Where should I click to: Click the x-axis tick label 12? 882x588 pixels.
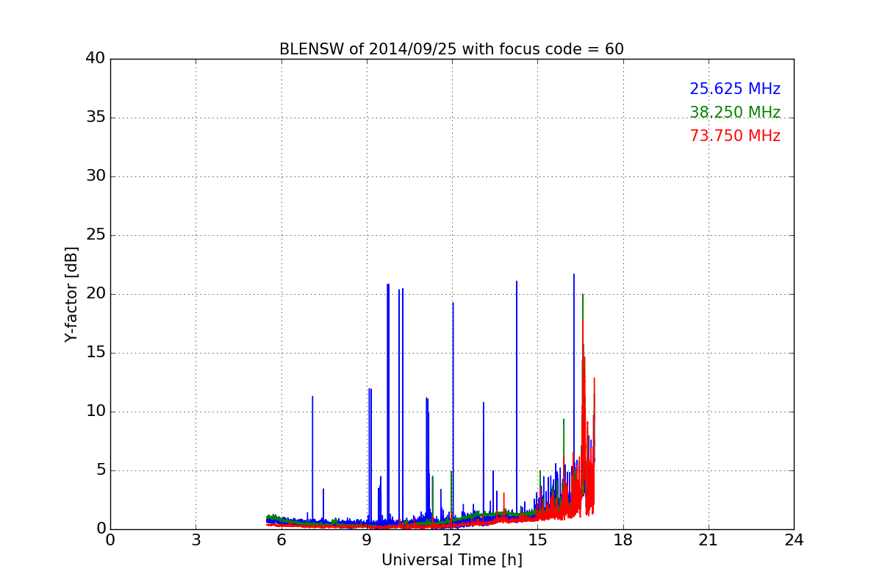click(452, 540)
